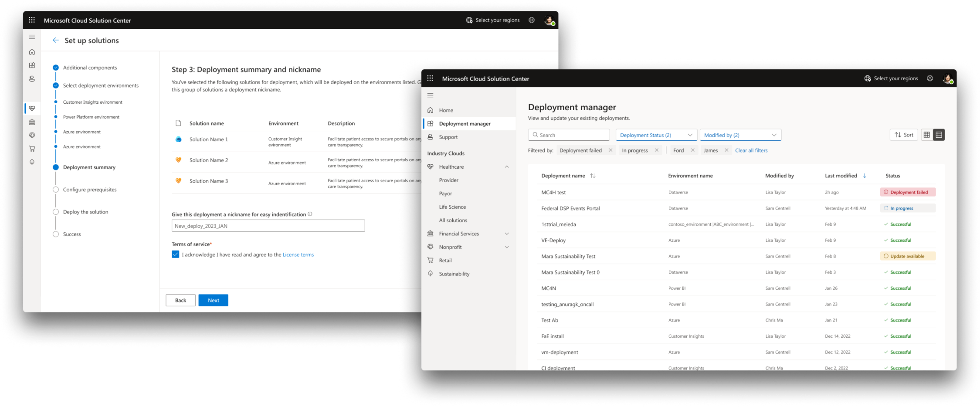Open user avatar in Set up solutions window
This screenshot has width=980, height=407.
(x=549, y=20)
